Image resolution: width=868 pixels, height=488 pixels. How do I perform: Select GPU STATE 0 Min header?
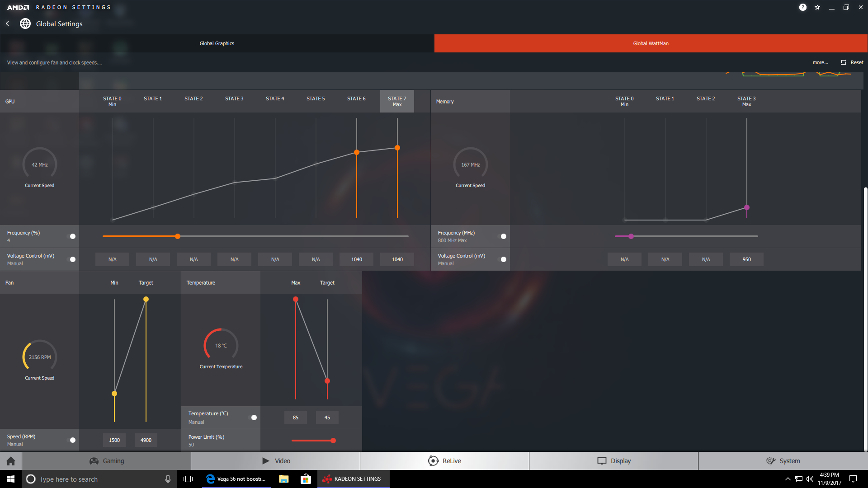pos(112,101)
